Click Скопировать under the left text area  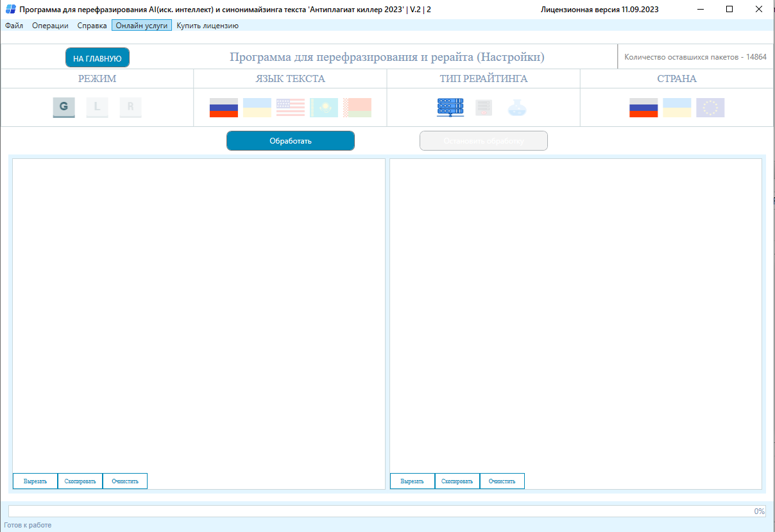80,481
